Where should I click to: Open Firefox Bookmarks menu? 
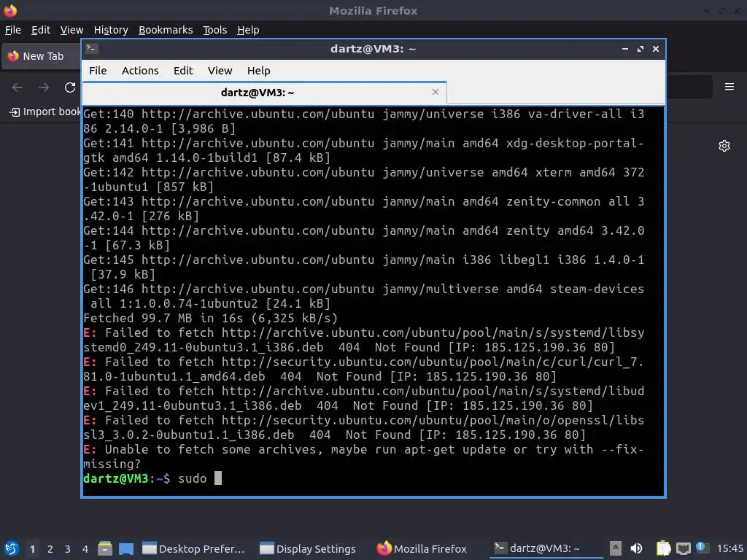(x=166, y=30)
